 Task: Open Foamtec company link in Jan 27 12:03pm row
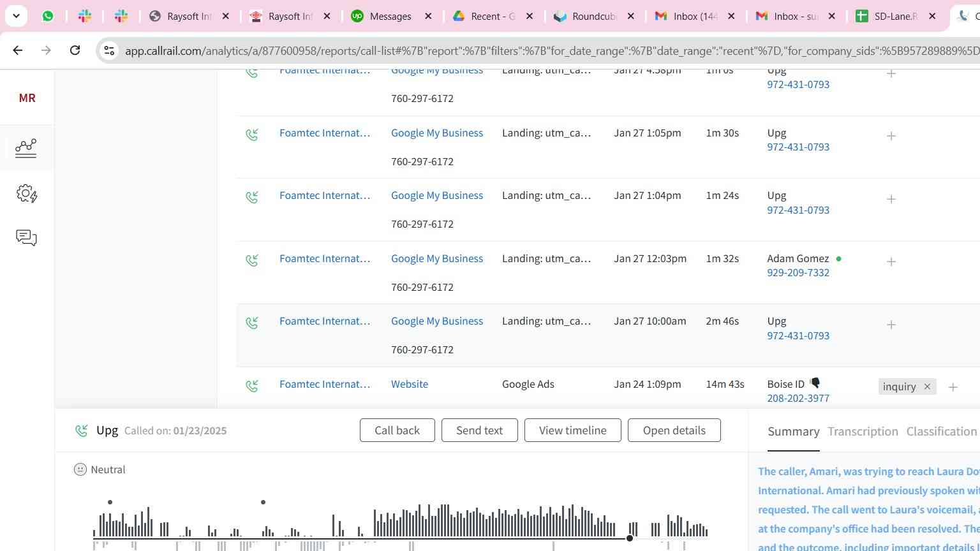point(325,258)
